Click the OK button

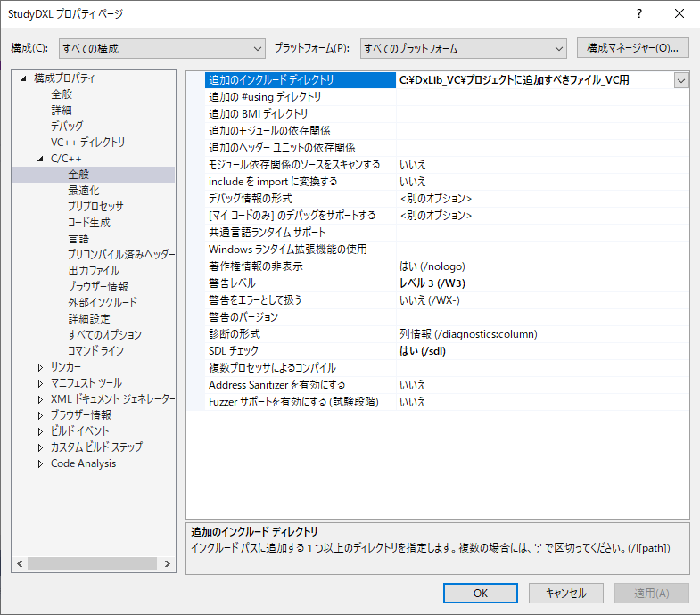[x=480, y=593]
